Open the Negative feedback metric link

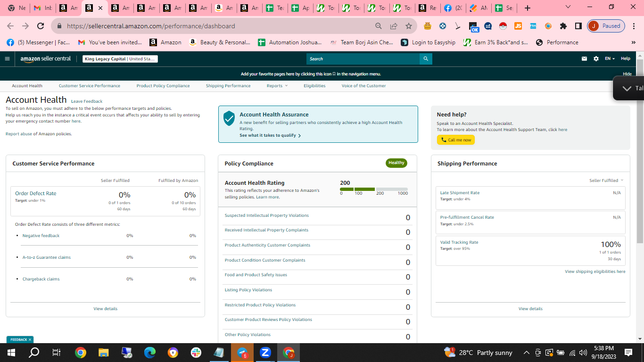click(41, 236)
